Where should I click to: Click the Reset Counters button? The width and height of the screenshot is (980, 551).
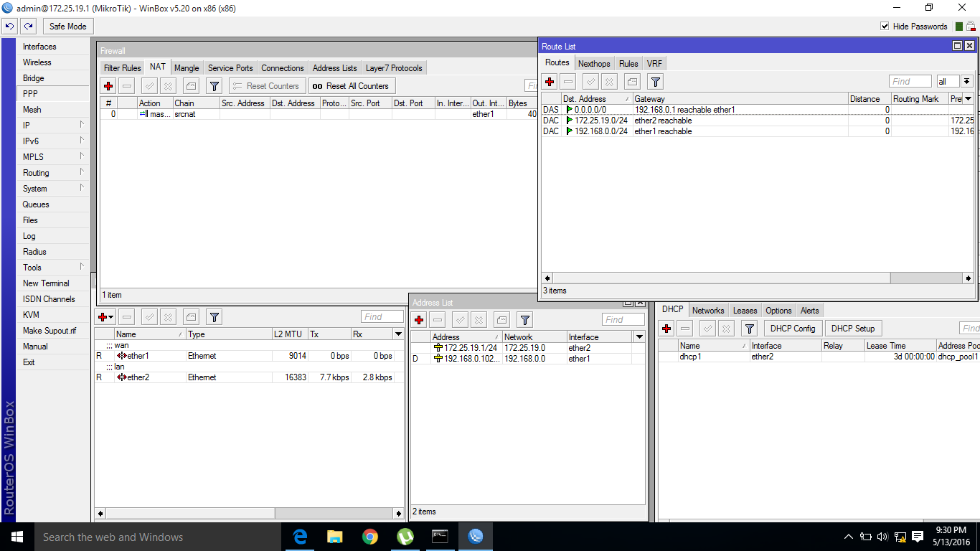coord(266,86)
